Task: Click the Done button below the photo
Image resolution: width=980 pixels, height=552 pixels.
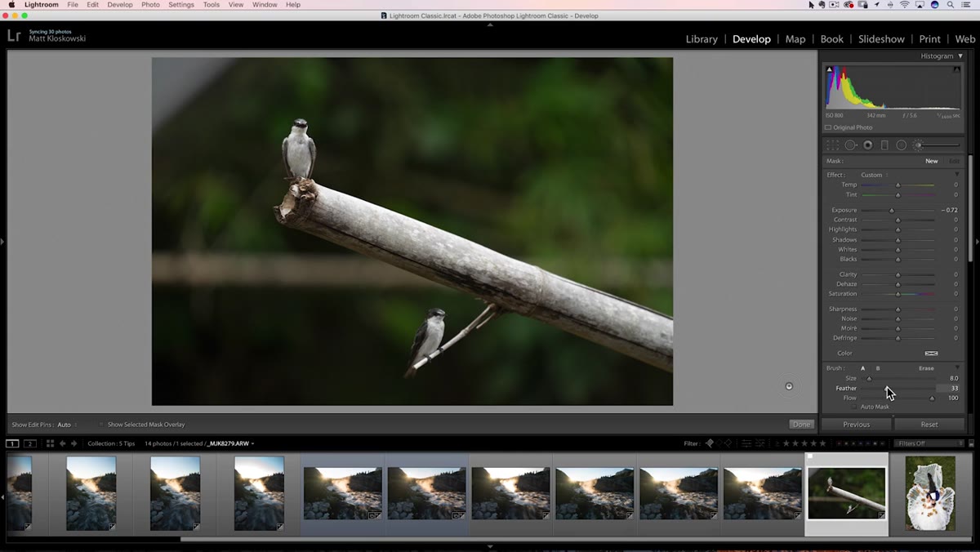Action: (801, 425)
